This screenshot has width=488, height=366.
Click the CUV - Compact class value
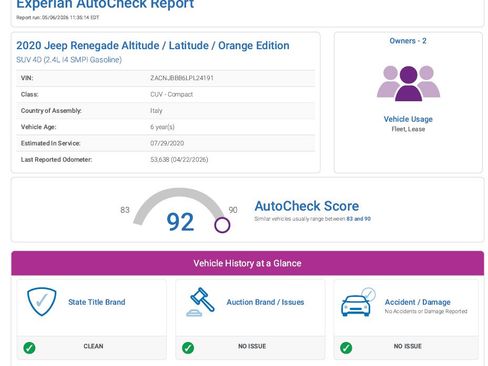171,94
